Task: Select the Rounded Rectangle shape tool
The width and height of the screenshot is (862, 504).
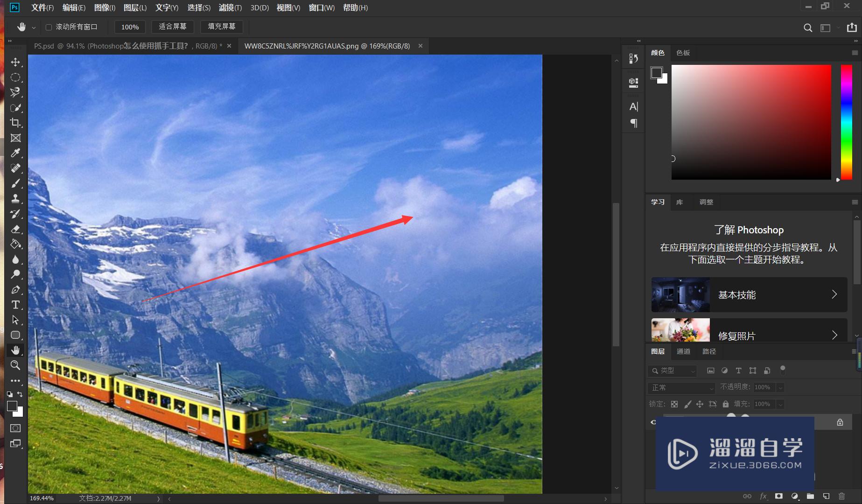Action: (x=15, y=335)
